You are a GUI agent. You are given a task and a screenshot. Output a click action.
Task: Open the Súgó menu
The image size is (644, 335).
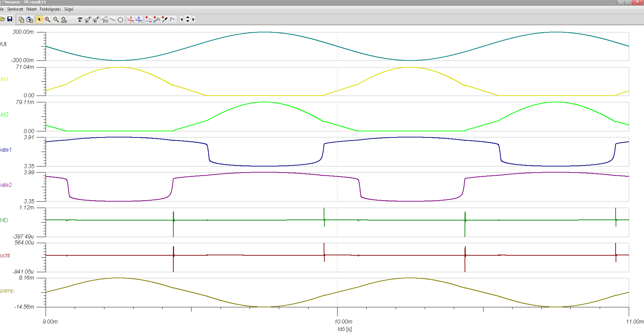tap(69, 9)
